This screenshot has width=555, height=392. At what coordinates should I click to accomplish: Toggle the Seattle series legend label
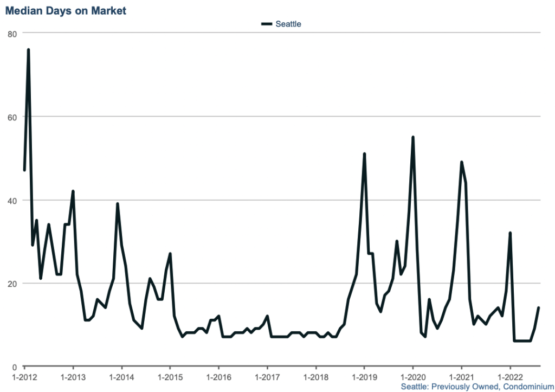[x=288, y=24]
